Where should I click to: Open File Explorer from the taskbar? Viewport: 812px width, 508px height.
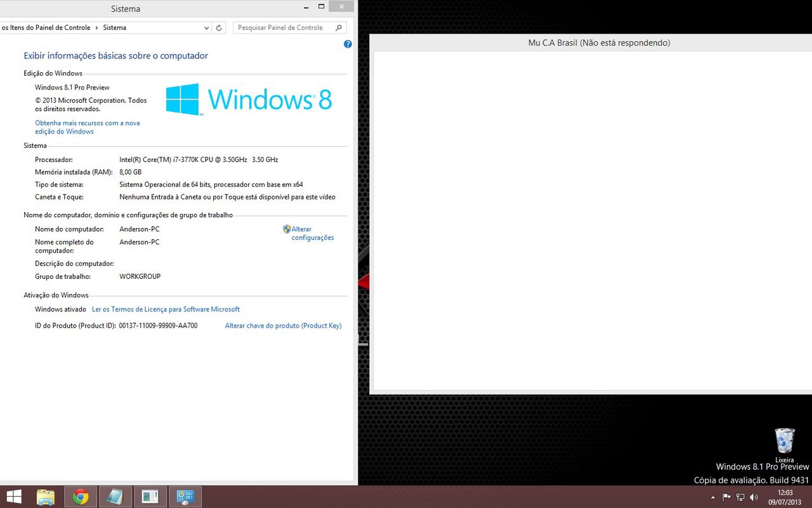coord(46,497)
